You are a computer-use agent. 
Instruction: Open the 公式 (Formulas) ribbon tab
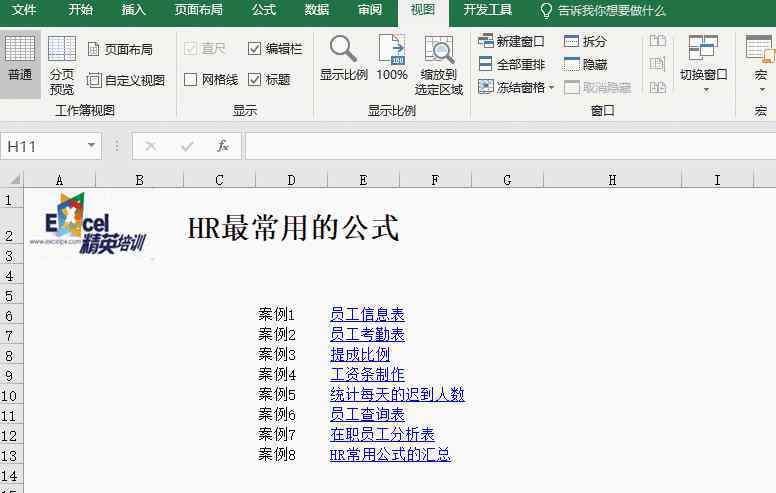[264, 10]
